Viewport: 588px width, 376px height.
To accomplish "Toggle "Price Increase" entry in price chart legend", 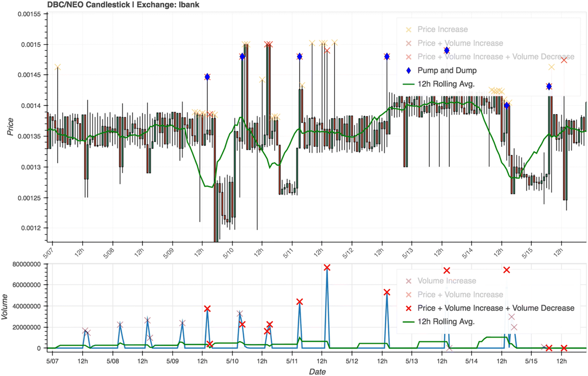I will (x=436, y=29).
